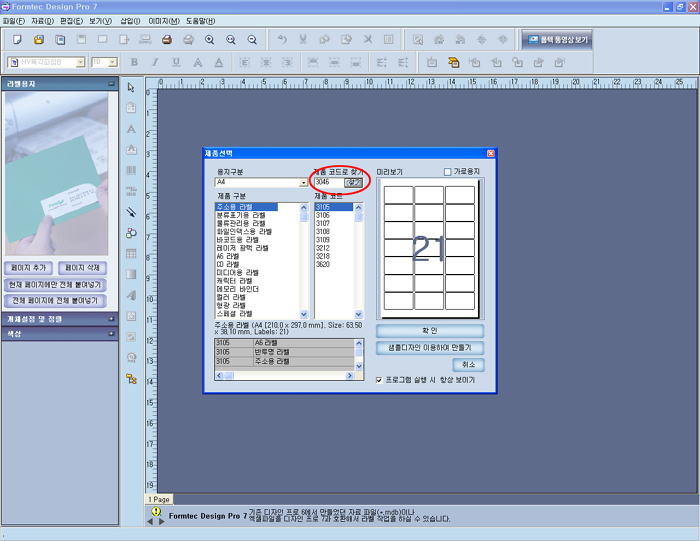Toggle Italic formatting icon
This screenshot has height=541, width=700.
click(x=155, y=62)
